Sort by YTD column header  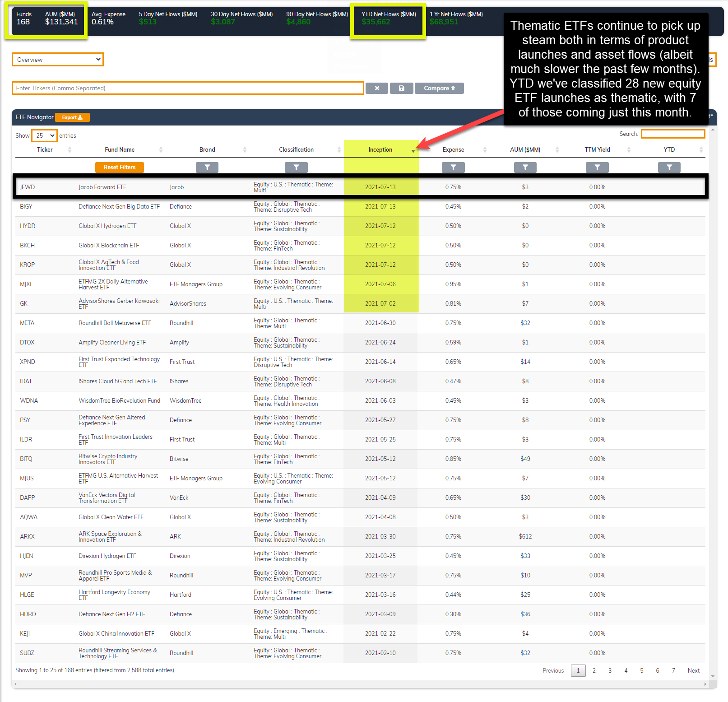669,150
